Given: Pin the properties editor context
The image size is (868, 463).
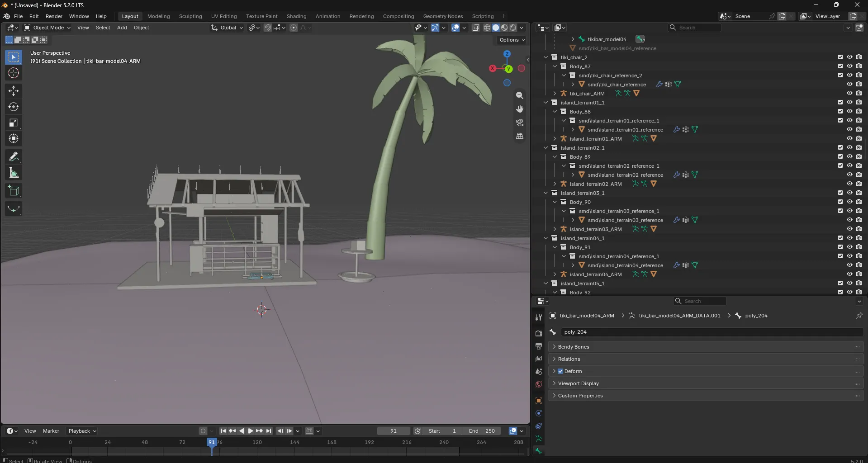Looking at the screenshot, I should [859, 316].
